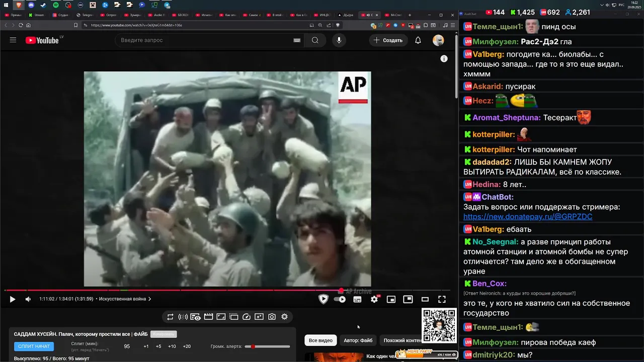This screenshot has width=644, height=362.
Task: Open Discord from taskbar
Action: [31, 5]
